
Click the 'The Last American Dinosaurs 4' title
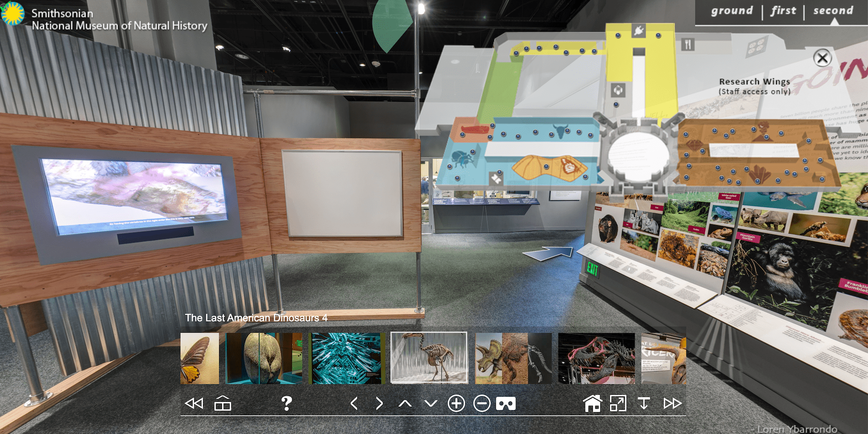(x=256, y=318)
